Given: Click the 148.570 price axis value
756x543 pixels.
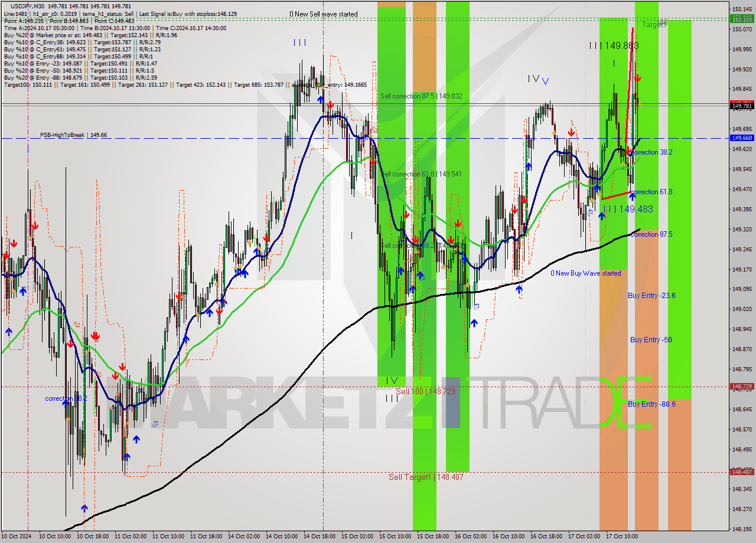Looking at the screenshot, I should coord(742,429).
